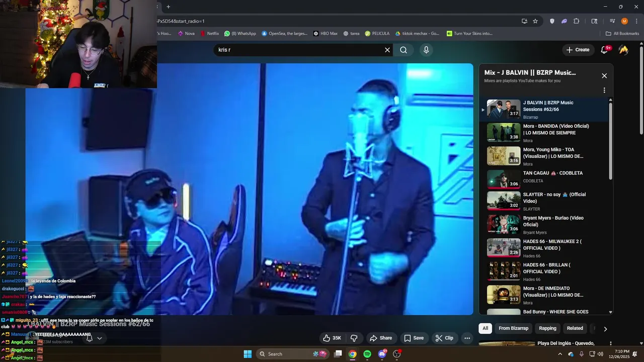The image size is (644, 362).
Task: Bookmark this page with the star
Action: point(535,21)
